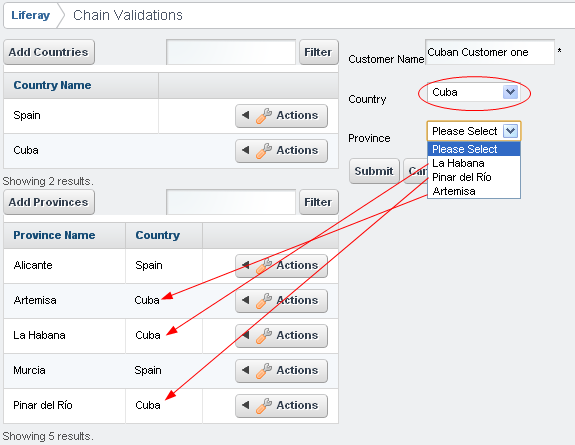
Task: Sort by Province Name column header
Action: pos(54,235)
